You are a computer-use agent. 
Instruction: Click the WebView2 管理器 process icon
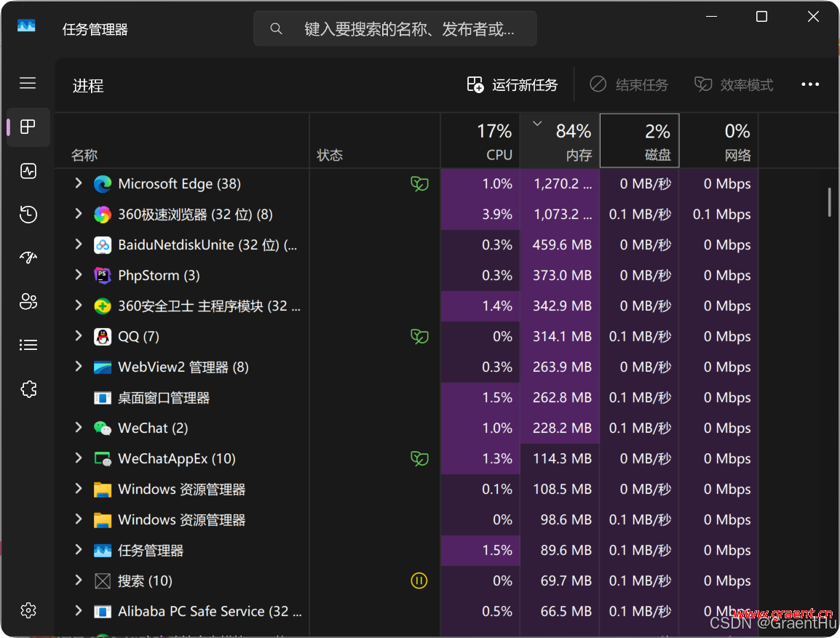tap(103, 367)
